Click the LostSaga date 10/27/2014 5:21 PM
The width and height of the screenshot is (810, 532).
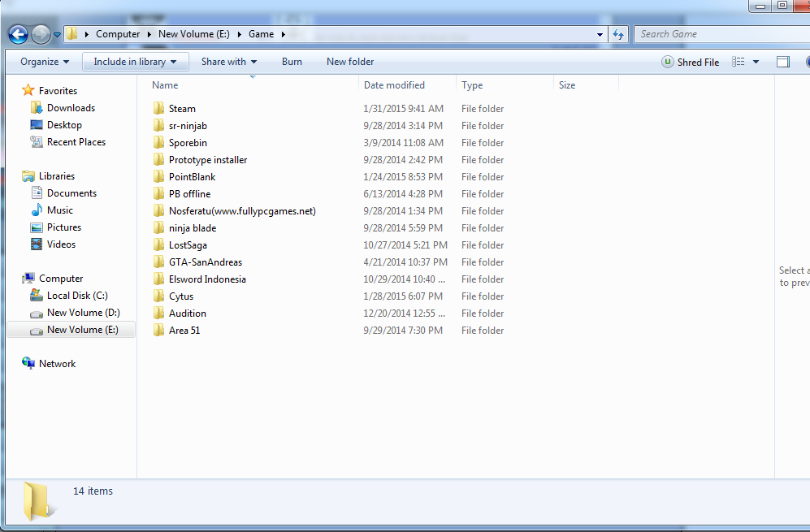click(x=405, y=244)
